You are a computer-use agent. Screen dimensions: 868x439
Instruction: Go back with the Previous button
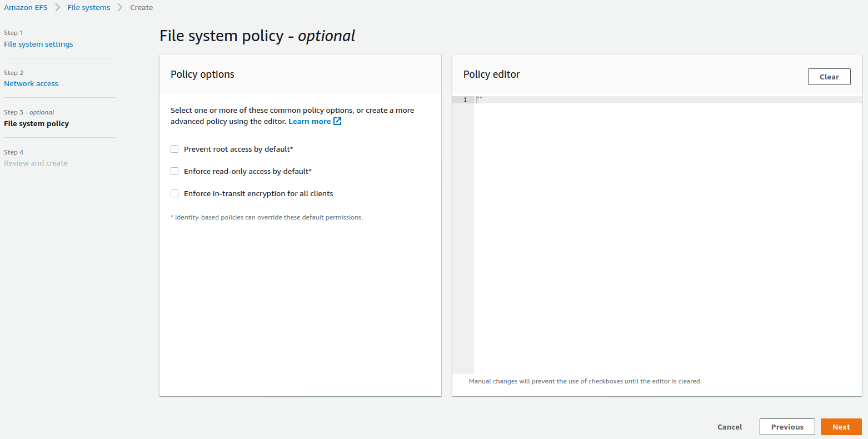point(787,427)
